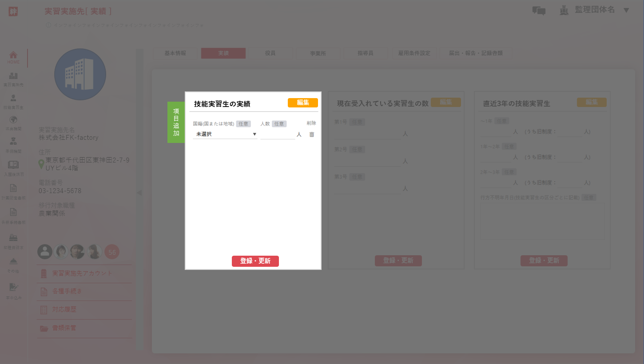Click the 人数 input field

pyautogui.click(x=278, y=134)
